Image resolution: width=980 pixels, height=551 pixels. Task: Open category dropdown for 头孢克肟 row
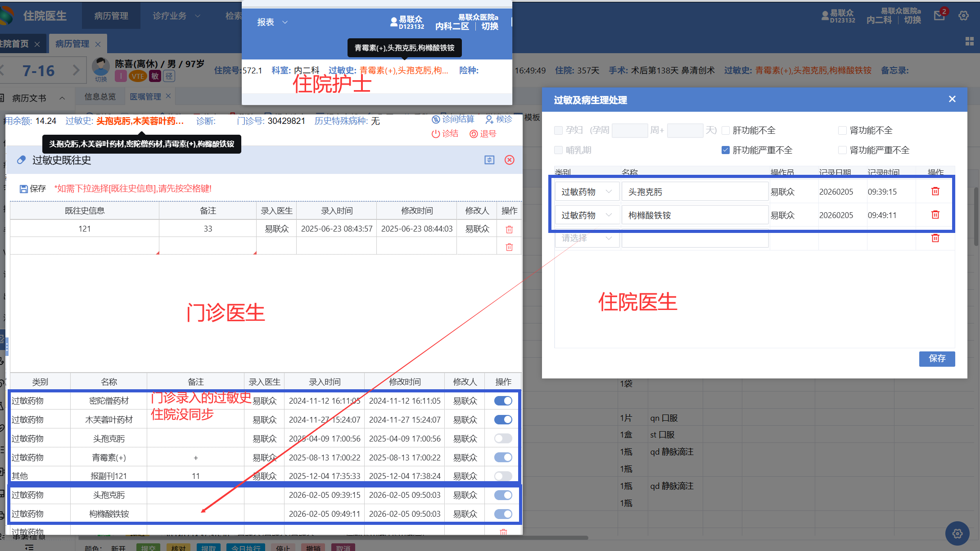(587, 192)
